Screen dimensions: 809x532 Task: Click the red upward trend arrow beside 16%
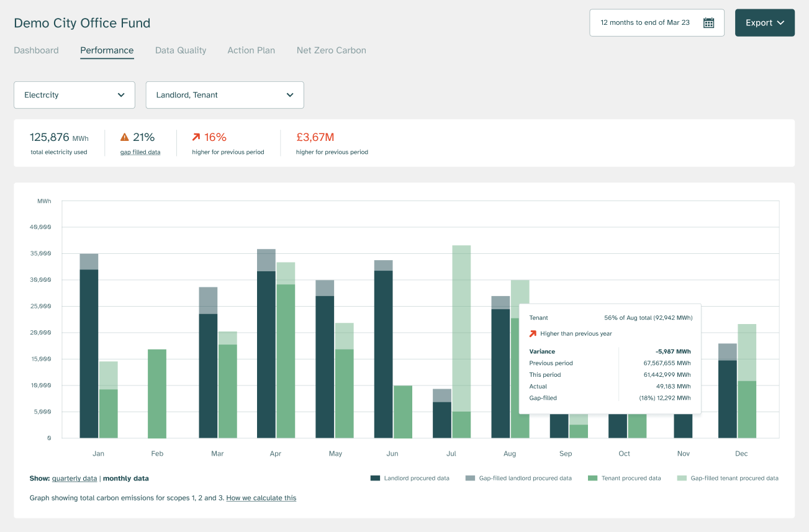[196, 137]
